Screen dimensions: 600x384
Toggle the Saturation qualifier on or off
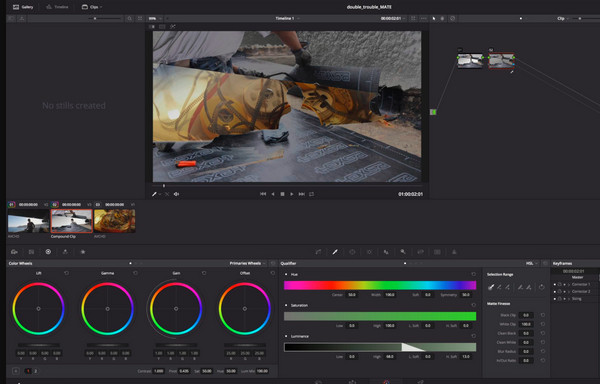(x=286, y=305)
